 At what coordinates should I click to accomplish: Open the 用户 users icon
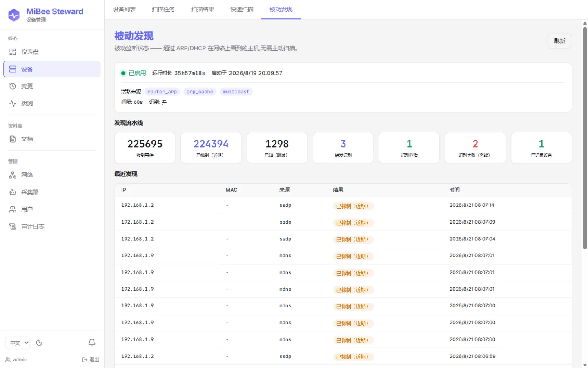13,209
